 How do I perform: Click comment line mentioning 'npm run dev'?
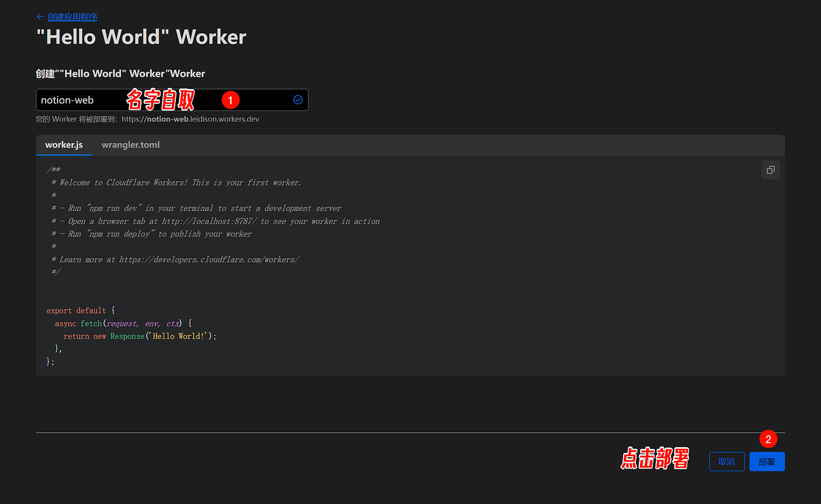[196, 209]
